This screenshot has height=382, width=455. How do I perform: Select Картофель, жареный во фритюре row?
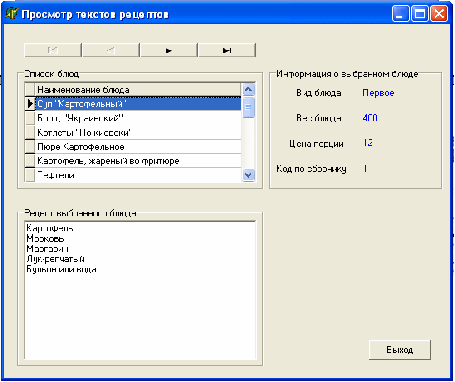click(x=138, y=161)
